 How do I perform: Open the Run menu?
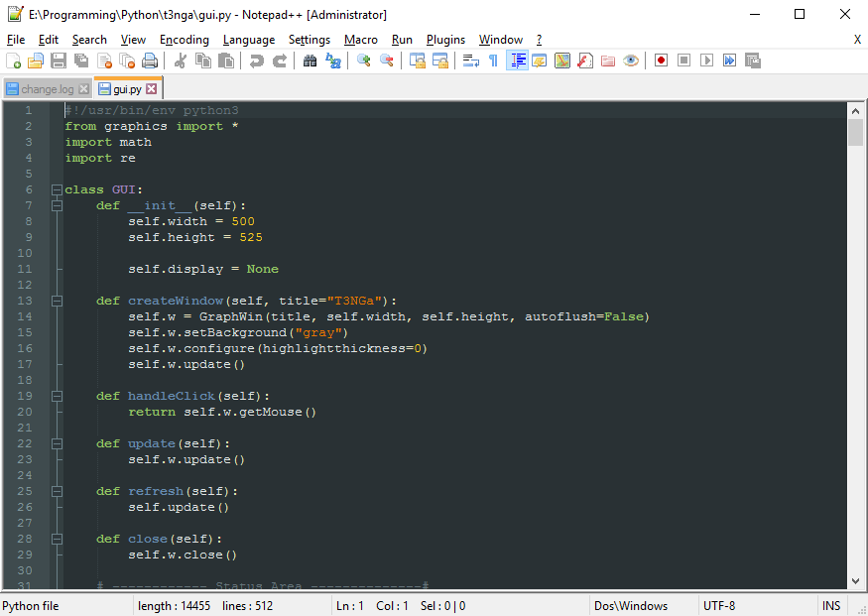(402, 40)
